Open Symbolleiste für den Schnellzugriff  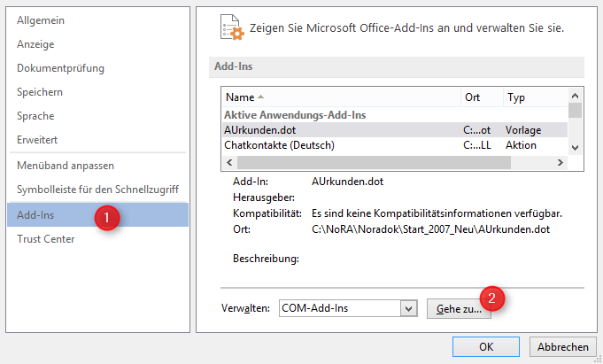pos(97,190)
